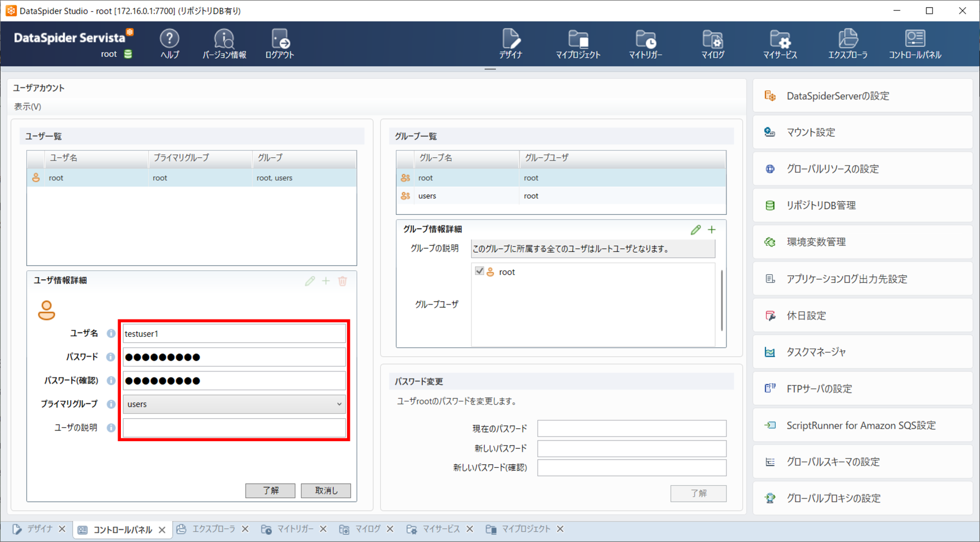This screenshot has height=542, width=980.
Task: Toggle the root checkbox in group users
Action: (479, 272)
